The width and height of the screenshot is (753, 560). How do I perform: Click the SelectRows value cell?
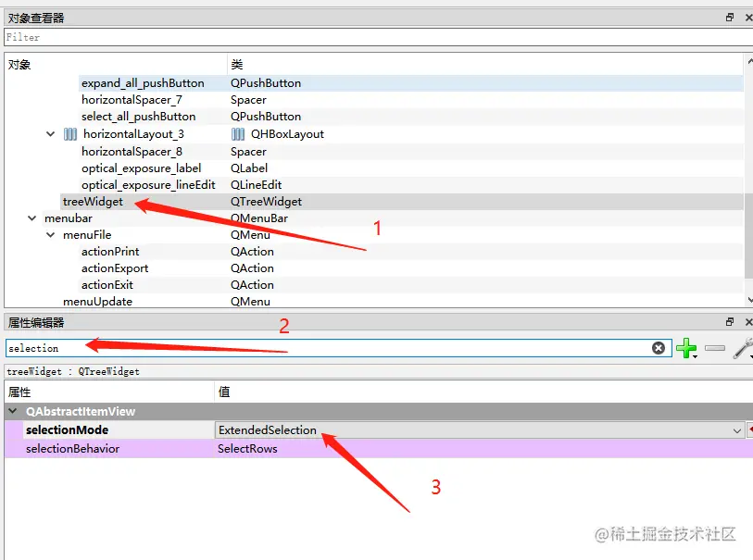483,449
